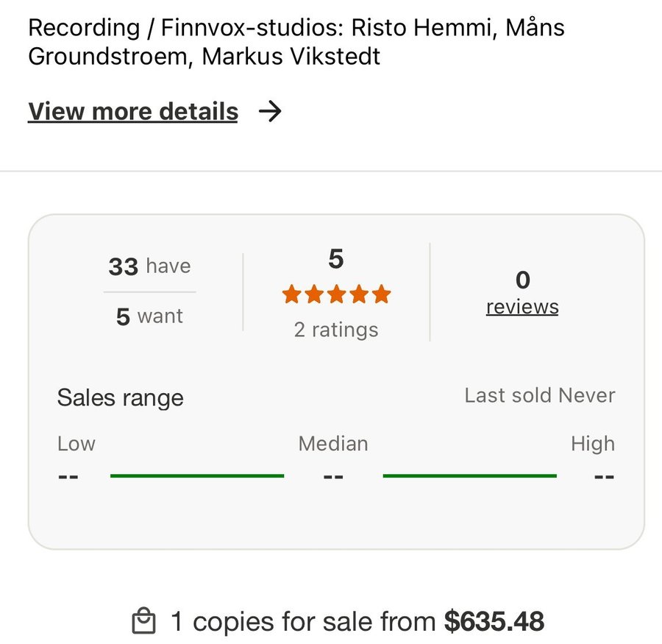The height and width of the screenshot is (644, 662).
Task: Click the Last sold Never text
Action: pos(539,395)
